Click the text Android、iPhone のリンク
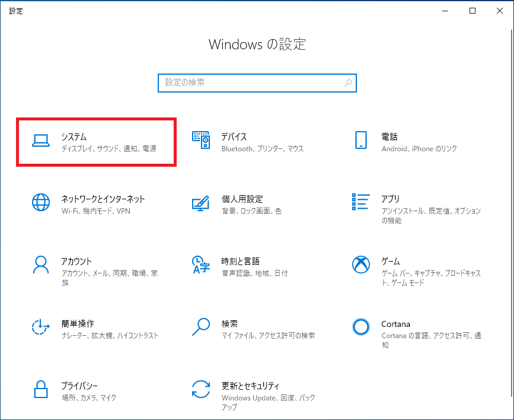The height and width of the screenshot is (420, 514). (419, 149)
